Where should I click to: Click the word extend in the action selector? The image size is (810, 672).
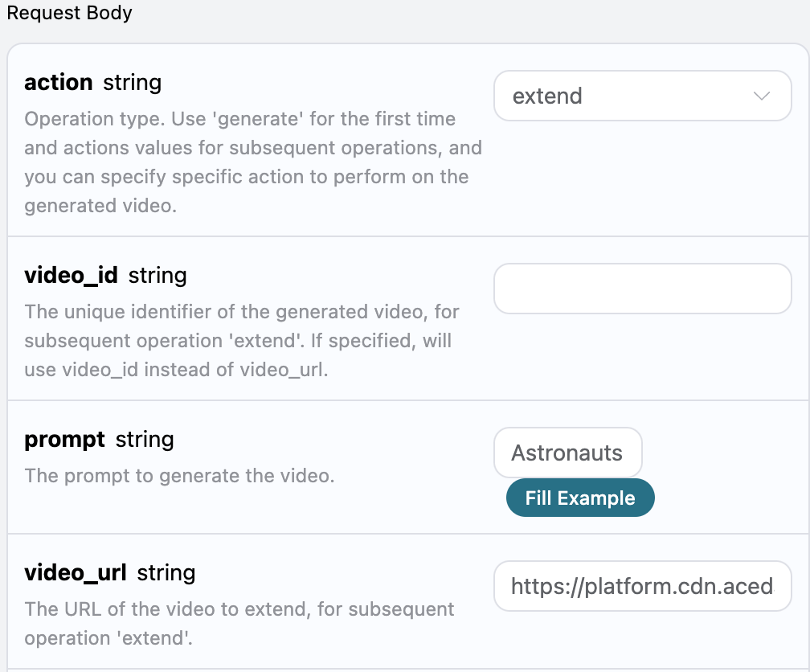coord(547,96)
